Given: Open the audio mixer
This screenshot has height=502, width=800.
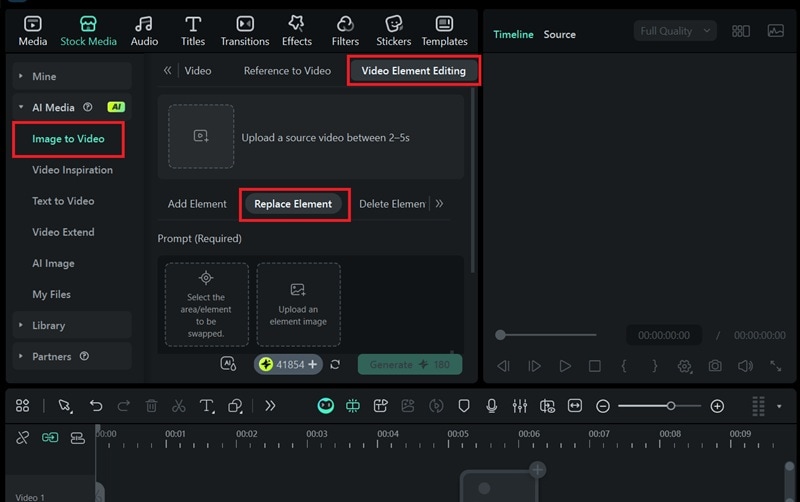Looking at the screenshot, I should point(519,406).
